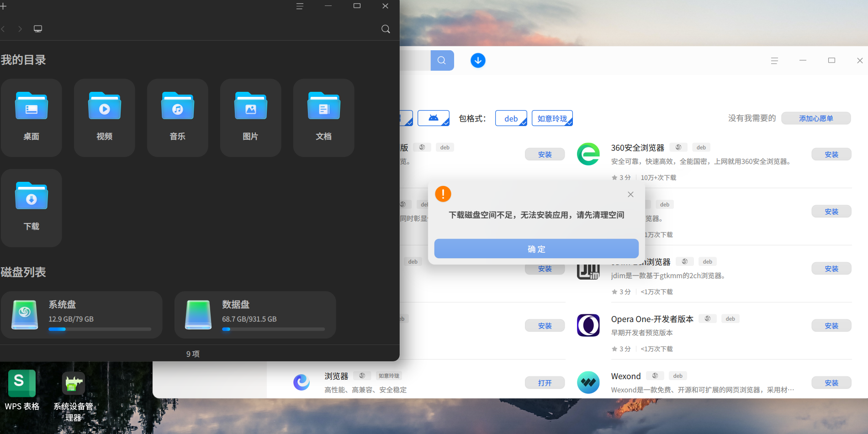The height and width of the screenshot is (434, 868).
Task: Open the 文档 documents folder
Action: click(323, 117)
